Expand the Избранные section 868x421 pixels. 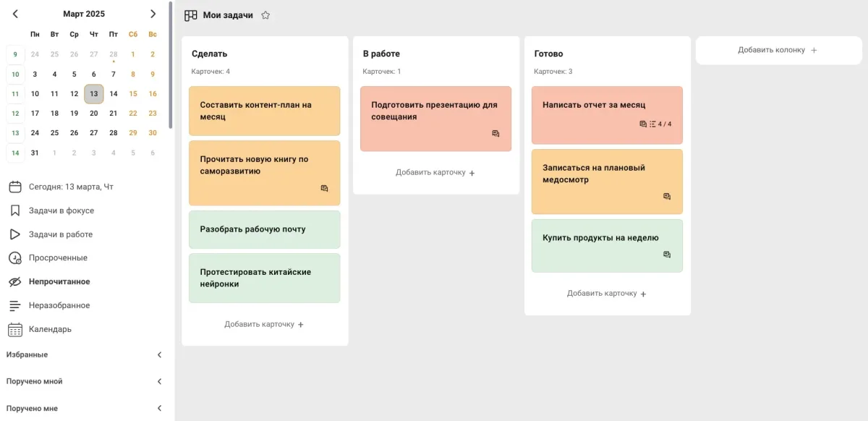pos(159,355)
